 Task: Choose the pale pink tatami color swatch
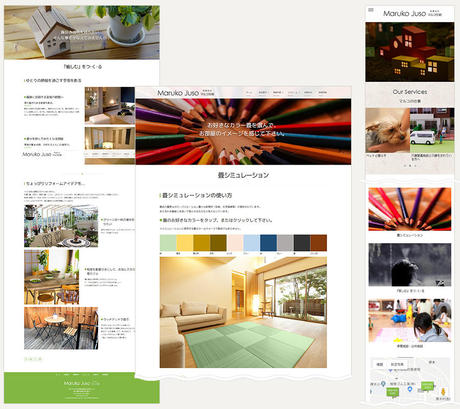point(235,243)
